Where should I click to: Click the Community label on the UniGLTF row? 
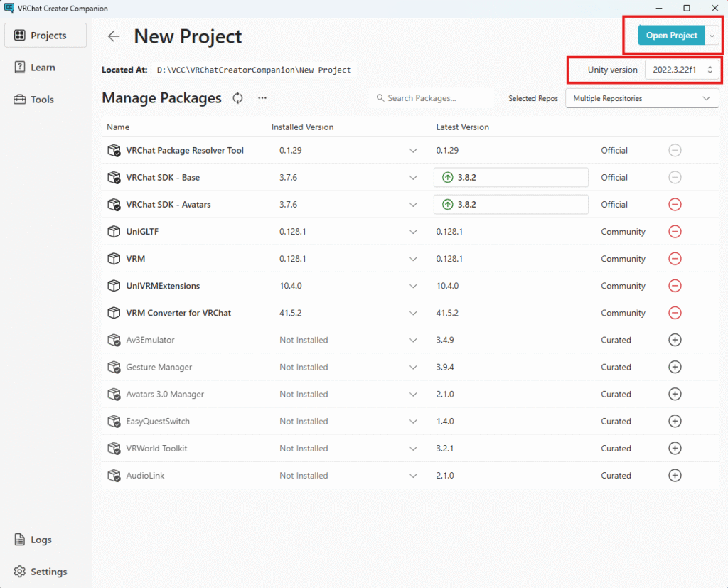pyautogui.click(x=623, y=232)
